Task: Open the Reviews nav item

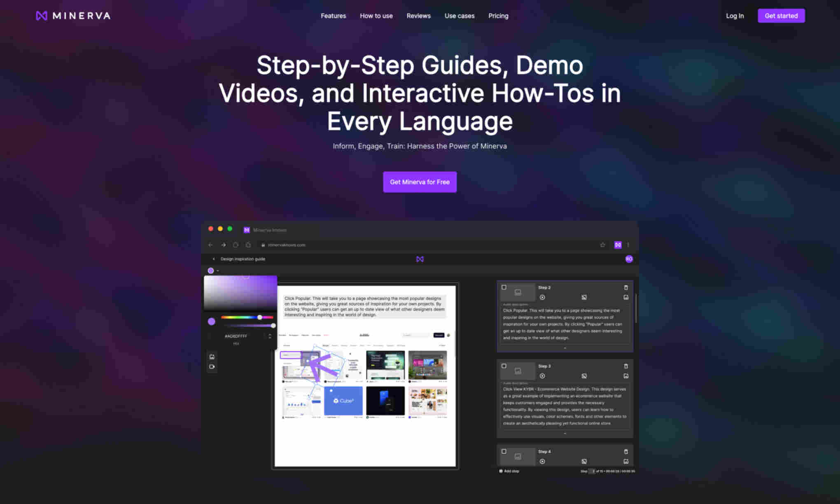Action: coord(418,16)
